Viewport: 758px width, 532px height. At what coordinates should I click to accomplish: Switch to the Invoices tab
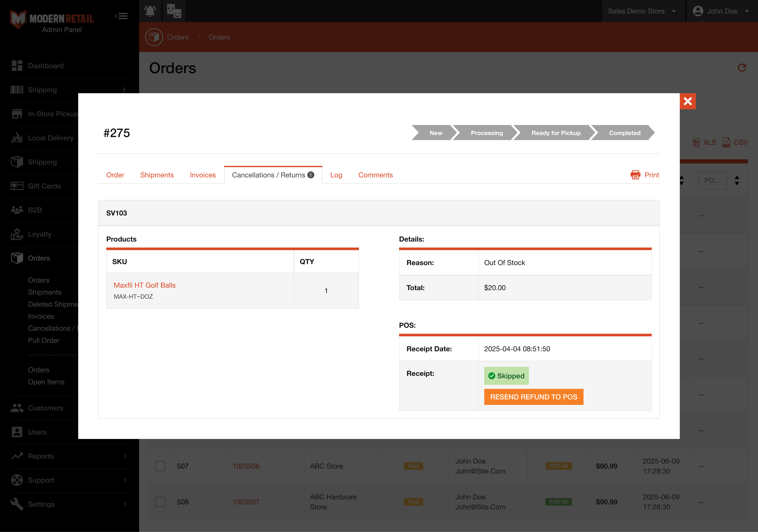coord(203,175)
